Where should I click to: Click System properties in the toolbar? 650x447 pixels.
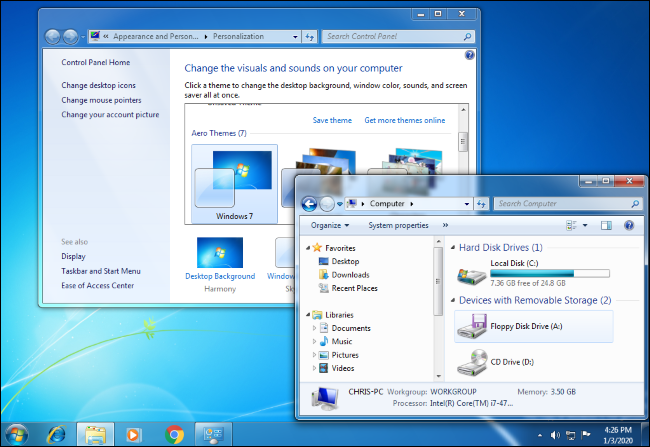(398, 226)
